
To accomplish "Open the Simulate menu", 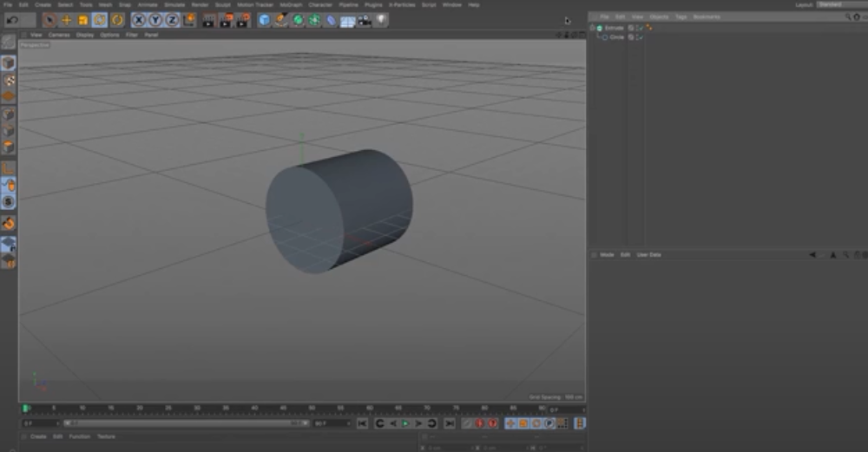I will pos(174,4).
